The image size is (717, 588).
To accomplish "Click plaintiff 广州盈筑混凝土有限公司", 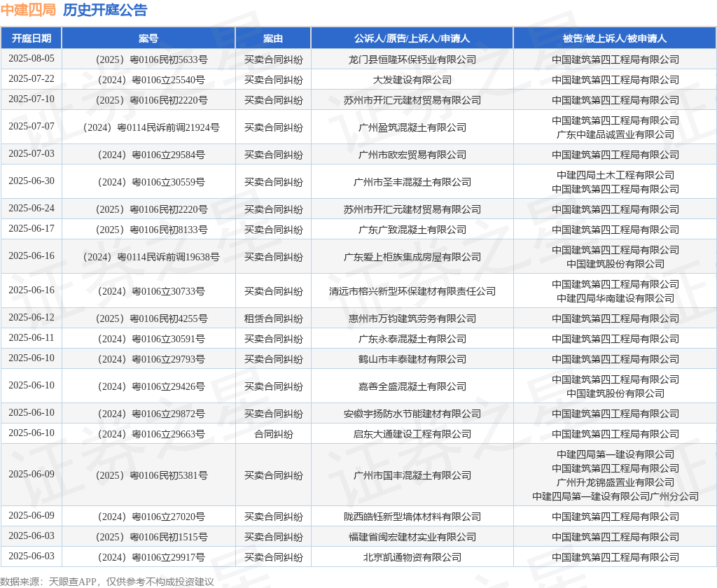I will coord(412,127).
